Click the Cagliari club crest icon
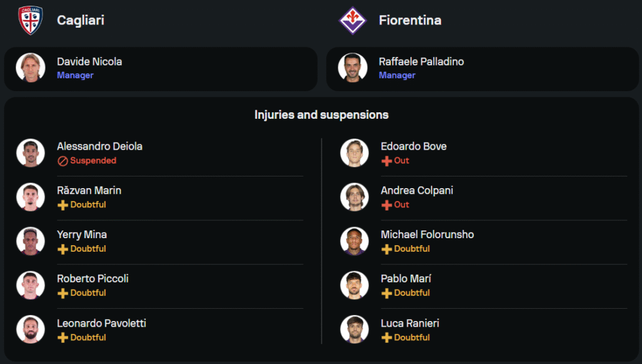This screenshot has height=364, width=642. click(x=30, y=20)
